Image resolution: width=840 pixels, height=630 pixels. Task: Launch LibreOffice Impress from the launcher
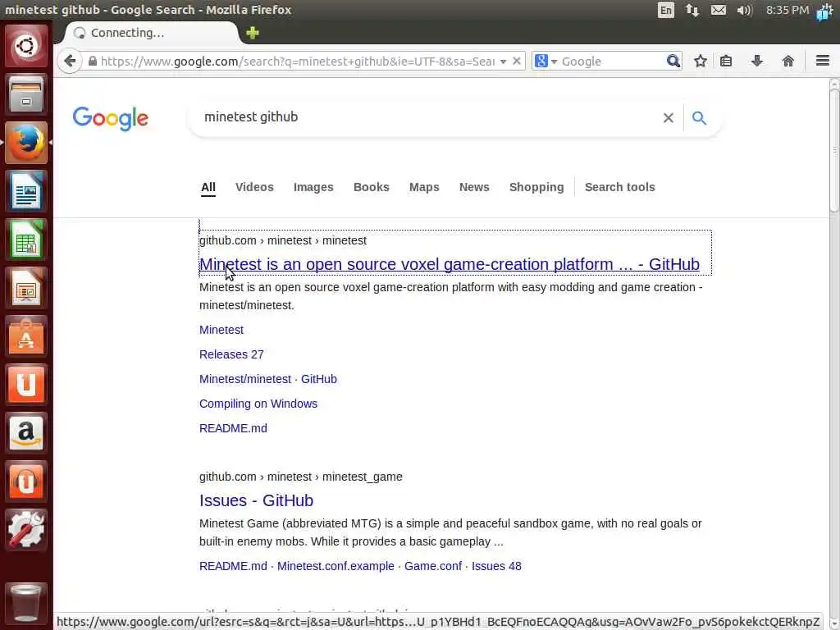25,288
